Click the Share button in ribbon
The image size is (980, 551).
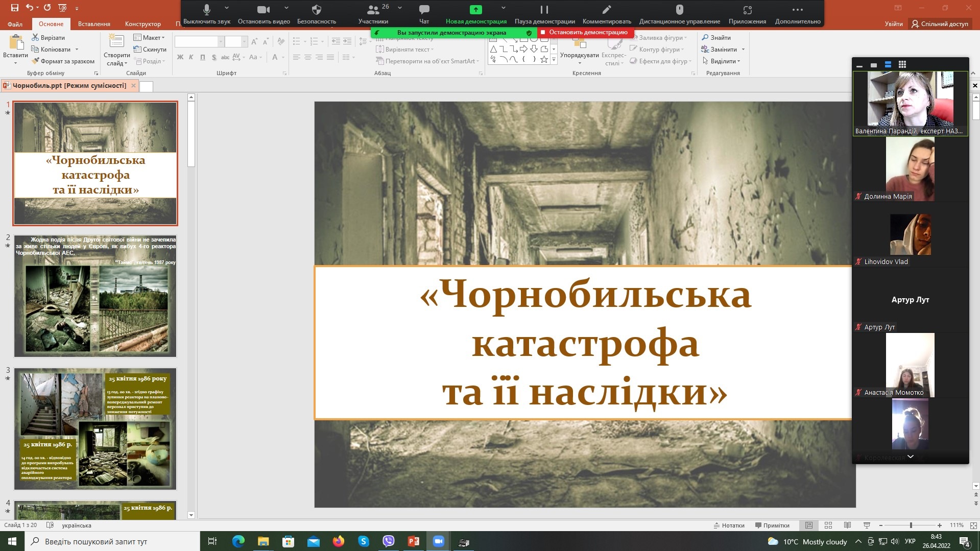pos(940,24)
